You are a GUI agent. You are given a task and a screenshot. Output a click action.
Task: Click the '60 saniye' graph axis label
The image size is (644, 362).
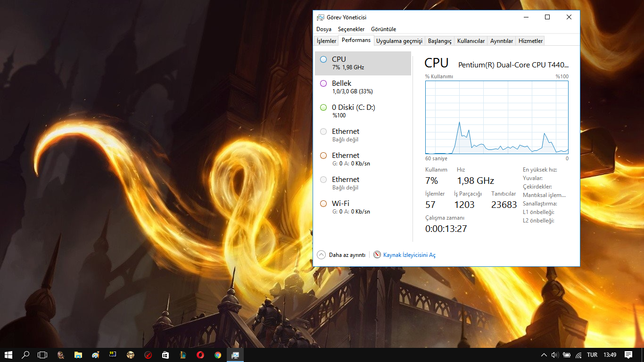(436, 158)
